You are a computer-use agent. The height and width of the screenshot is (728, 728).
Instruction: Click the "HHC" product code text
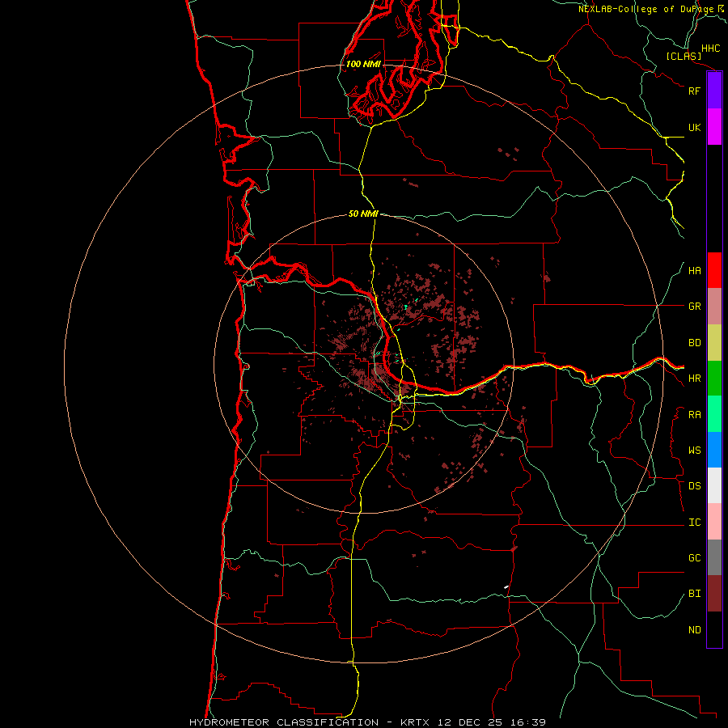[711, 49]
